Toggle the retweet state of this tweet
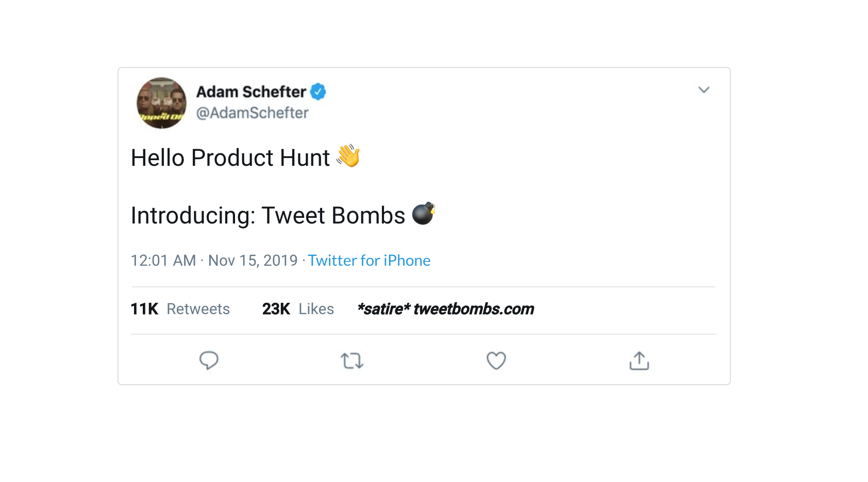The height and width of the screenshot is (482, 868). click(352, 360)
